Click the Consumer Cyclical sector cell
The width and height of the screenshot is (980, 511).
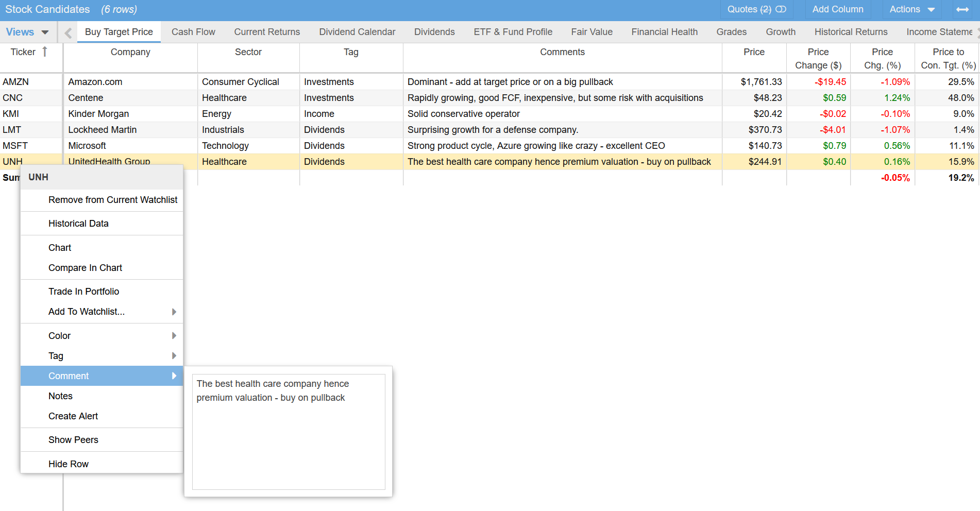248,82
